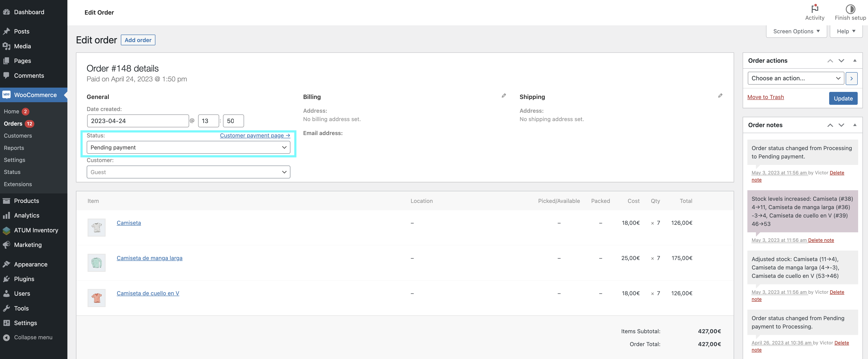Click the Update button
This screenshot has height=359, width=868.
click(843, 98)
